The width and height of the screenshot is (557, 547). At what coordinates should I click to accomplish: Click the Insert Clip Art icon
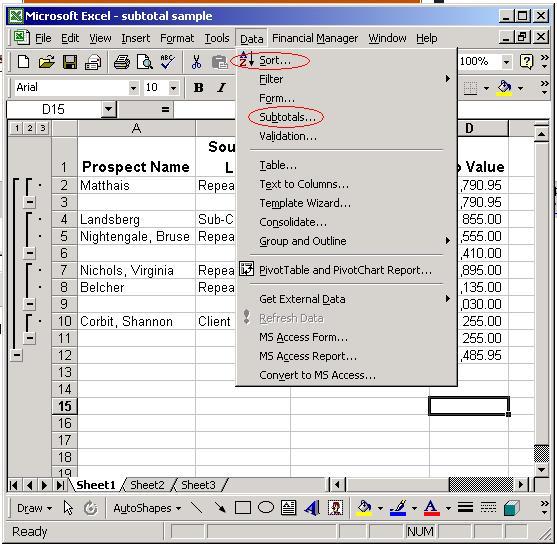pos(335,508)
